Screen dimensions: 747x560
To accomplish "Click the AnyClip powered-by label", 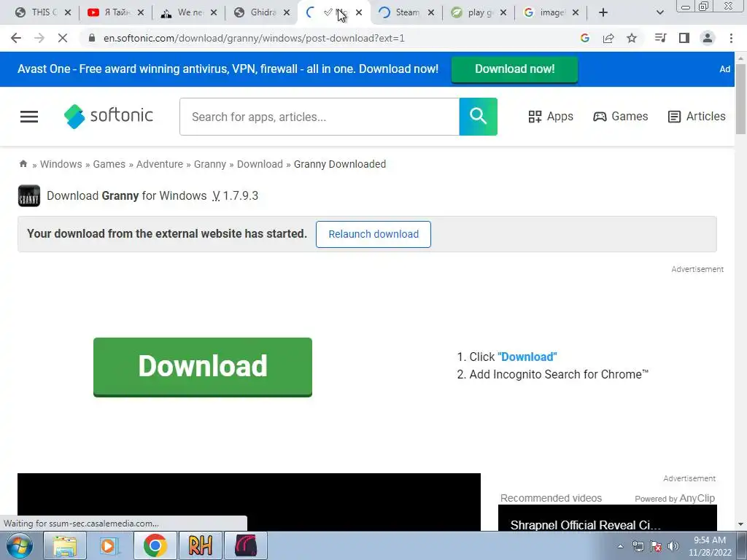I will 675,498.
